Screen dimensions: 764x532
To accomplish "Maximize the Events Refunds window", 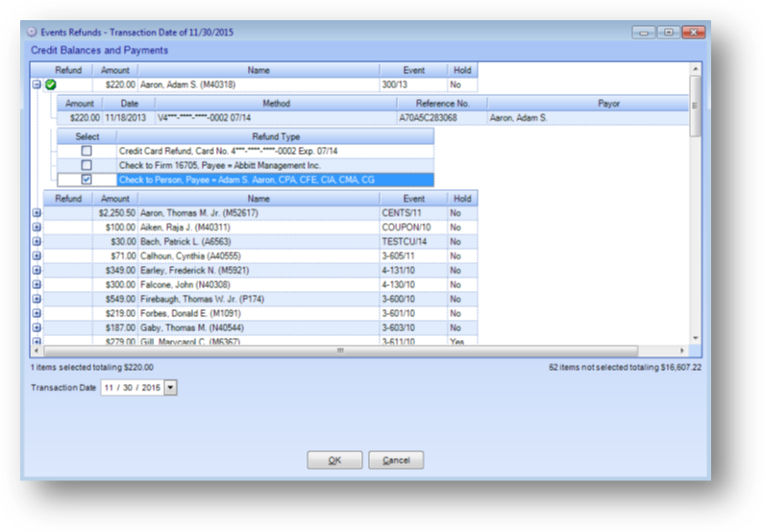I will coord(669,33).
